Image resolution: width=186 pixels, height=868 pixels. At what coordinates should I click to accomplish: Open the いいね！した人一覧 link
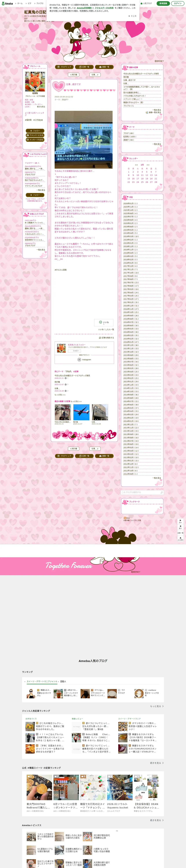[106, 330]
